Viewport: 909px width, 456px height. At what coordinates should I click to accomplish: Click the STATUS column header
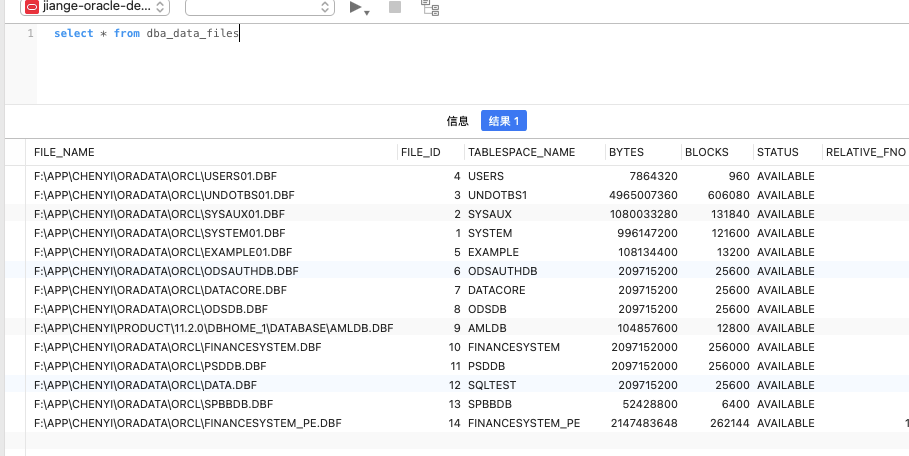click(x=777, y=152)
